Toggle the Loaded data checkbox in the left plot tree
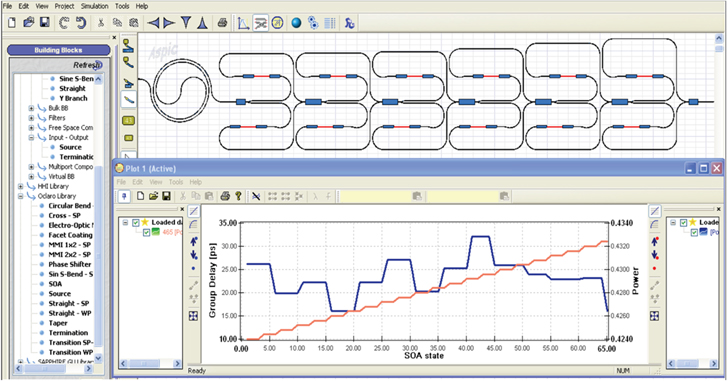This screenshot has height=381, width=727. (x=135, y=223)
